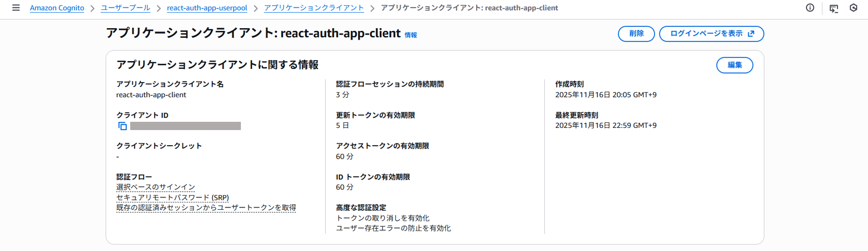The image size is (868, 251).
Task: Click the 5 日 refresh token value
Action: coord(342,125)
